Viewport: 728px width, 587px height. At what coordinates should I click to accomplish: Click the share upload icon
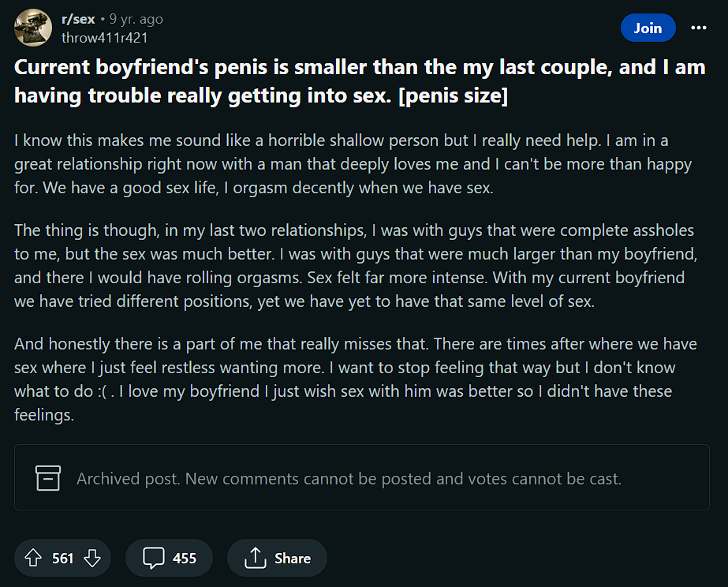click(x=255, y=558)
